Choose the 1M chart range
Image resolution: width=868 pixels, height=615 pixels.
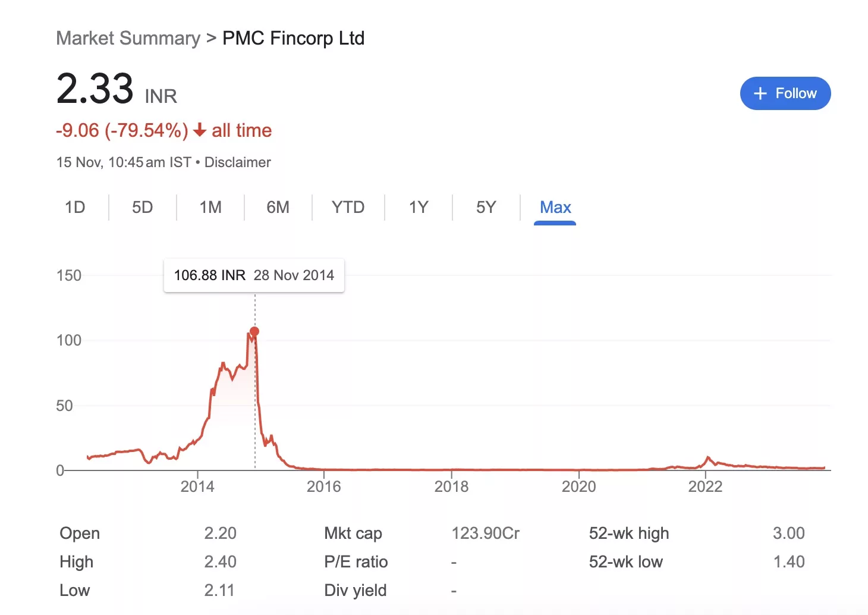210,207
